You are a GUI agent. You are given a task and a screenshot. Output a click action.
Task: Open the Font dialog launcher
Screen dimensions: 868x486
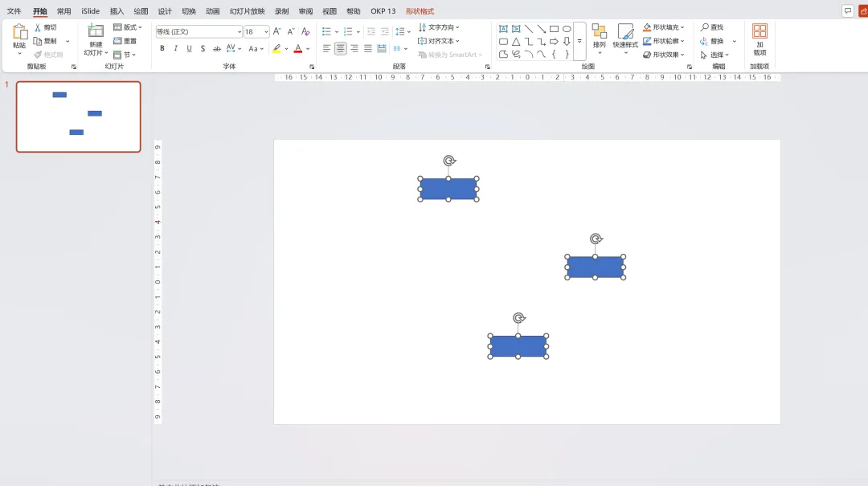point(312,67)
